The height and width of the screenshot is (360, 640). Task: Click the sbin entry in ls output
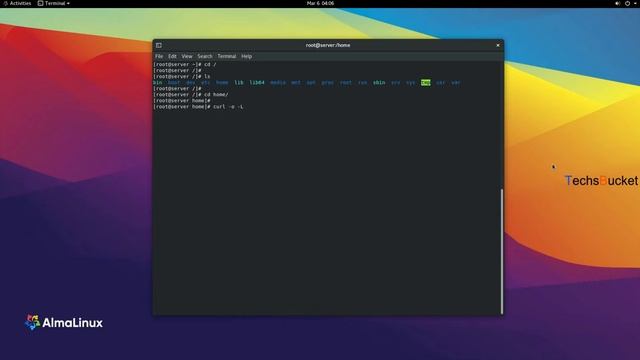pos(379,82)
